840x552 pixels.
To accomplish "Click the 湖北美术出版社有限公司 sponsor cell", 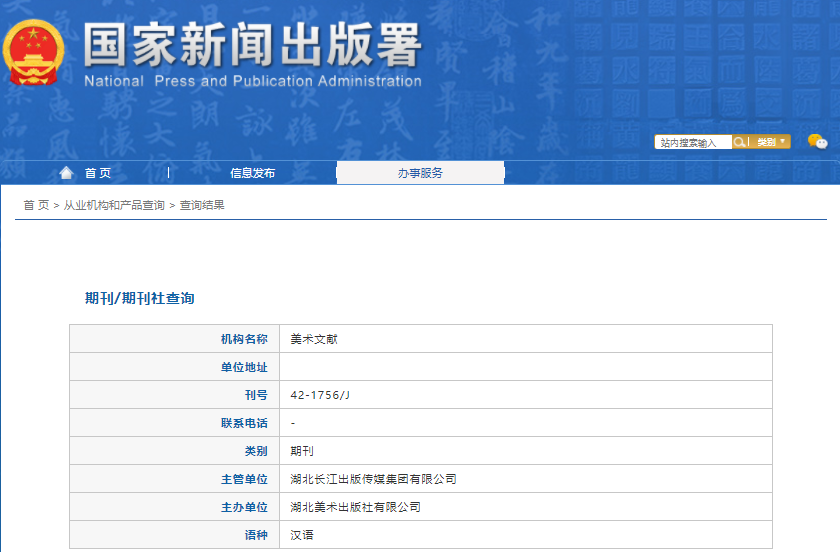I will click(x=355, y=507).
